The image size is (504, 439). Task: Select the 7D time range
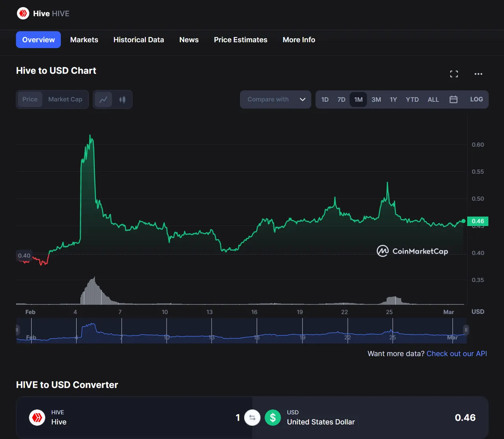tap(341, 100)
